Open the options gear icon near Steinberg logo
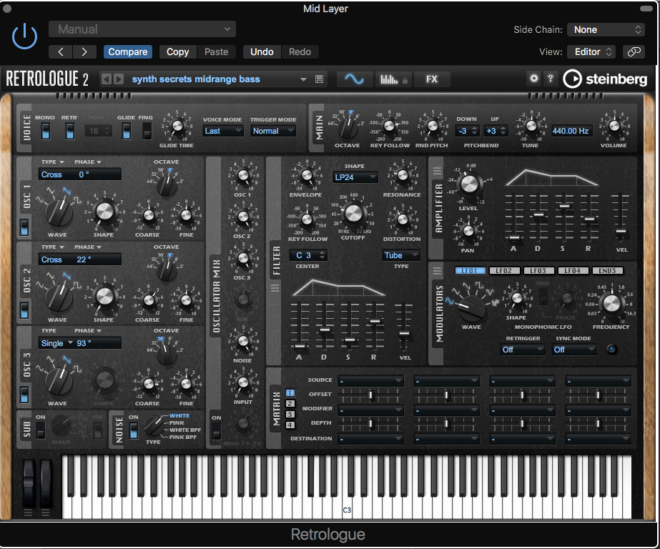The width and height of the screenshot is (660, 549). (533, 78)
